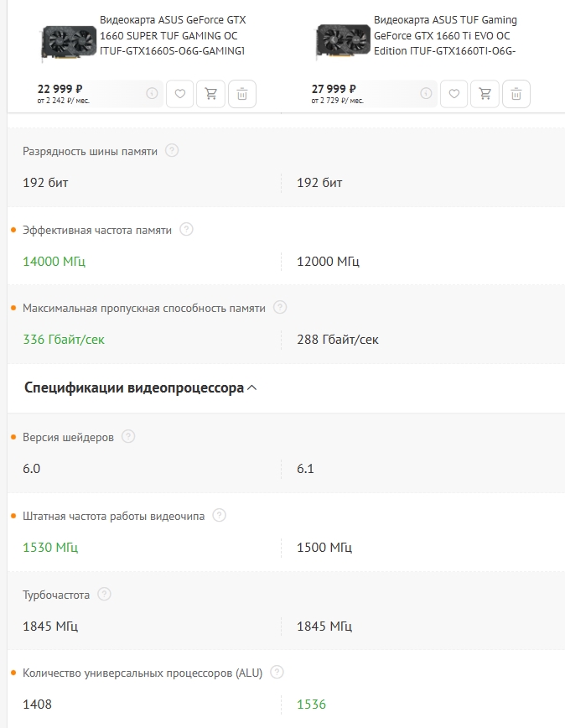The image size is (565, 728).
Task: Select the 22 999 ₽ price
Action: point(60,89)
